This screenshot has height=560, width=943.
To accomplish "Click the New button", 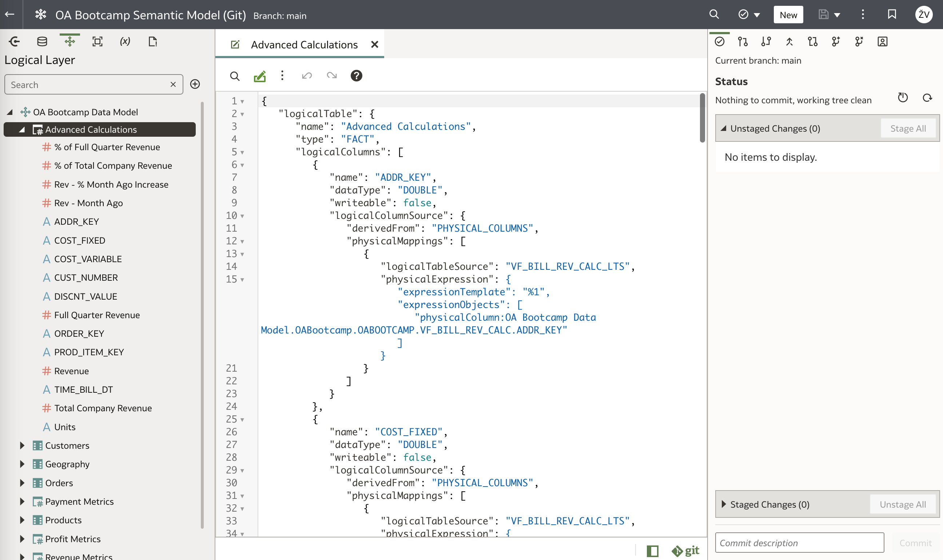I will point(788,15).
